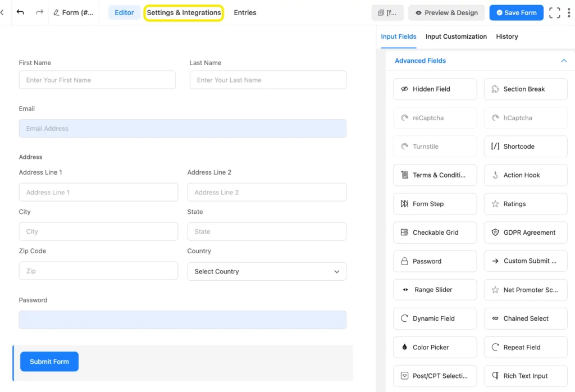Image resolution: width=575 pixels, height=392 pixels.
Task: Open the three-dot more options menu
Action: coord(569,12)
